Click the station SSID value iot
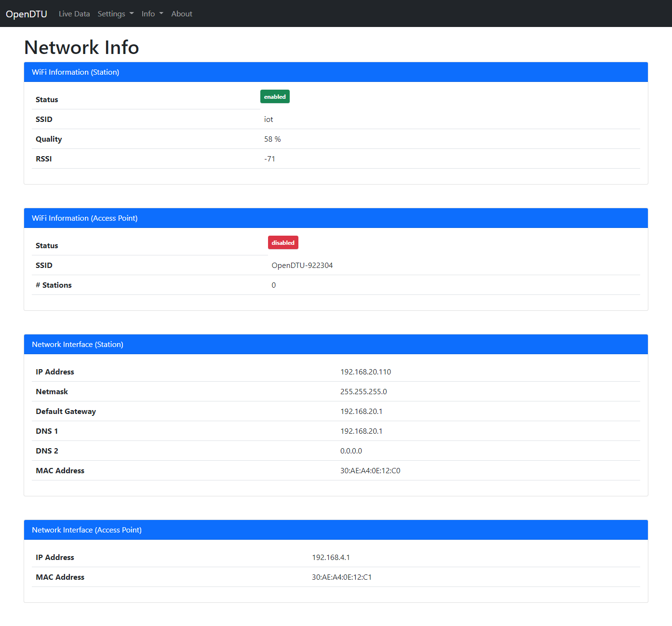The image size is (672, 626). [x=269, y=120]
